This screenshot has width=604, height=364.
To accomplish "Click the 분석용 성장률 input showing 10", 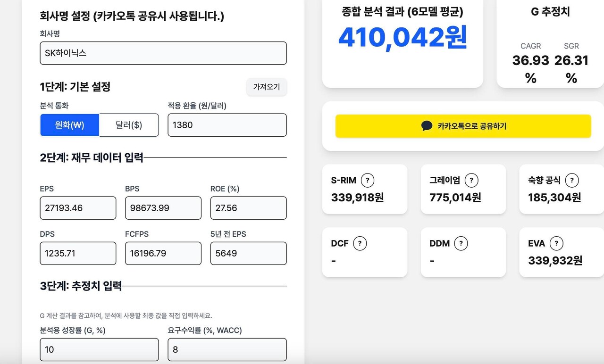I will click(x=99, y=349).
